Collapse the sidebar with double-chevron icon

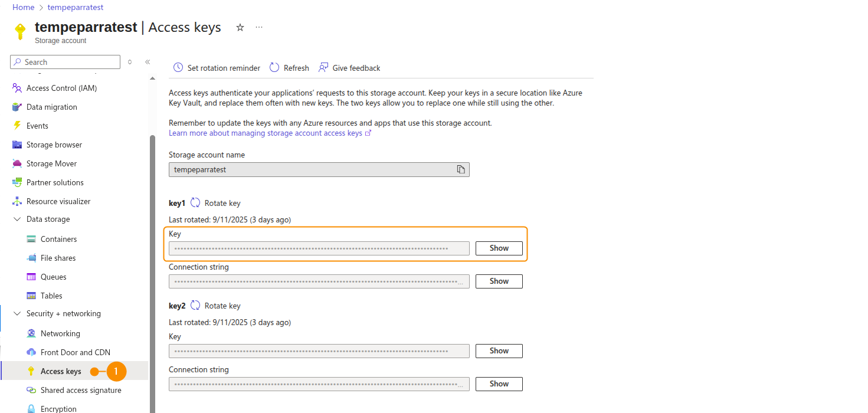point(148,62)
